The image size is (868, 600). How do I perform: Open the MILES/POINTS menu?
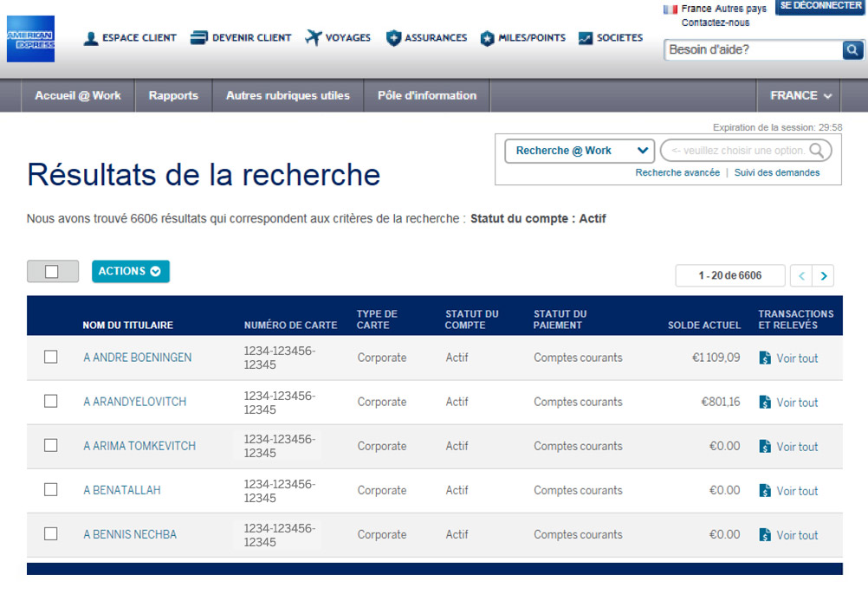[532, 37]
